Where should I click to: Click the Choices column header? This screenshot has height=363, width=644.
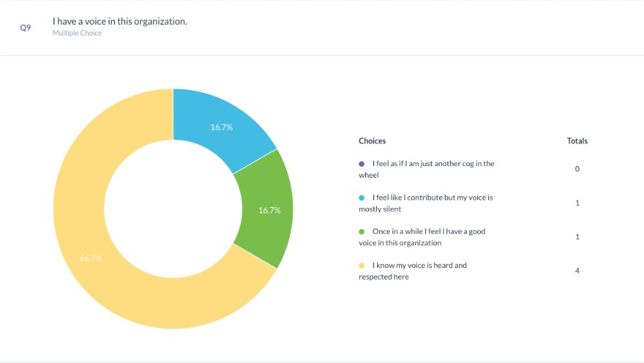[x=372, y=141]
